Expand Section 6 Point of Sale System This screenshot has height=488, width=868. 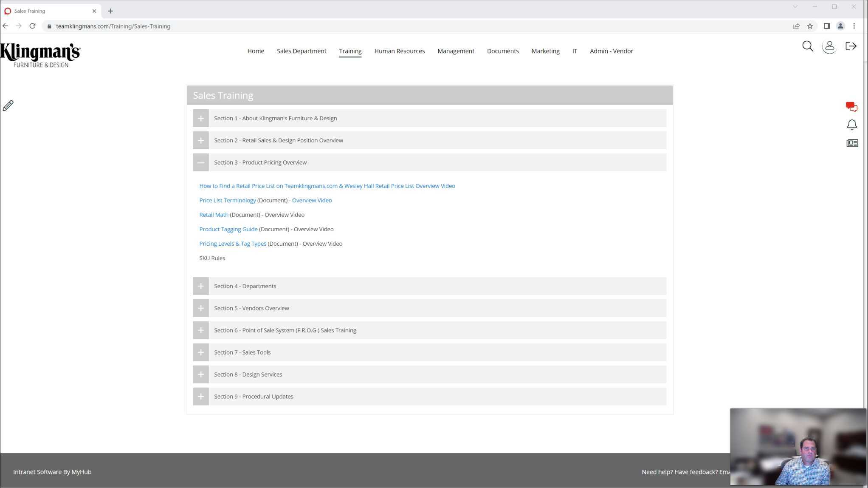(201, 330)
